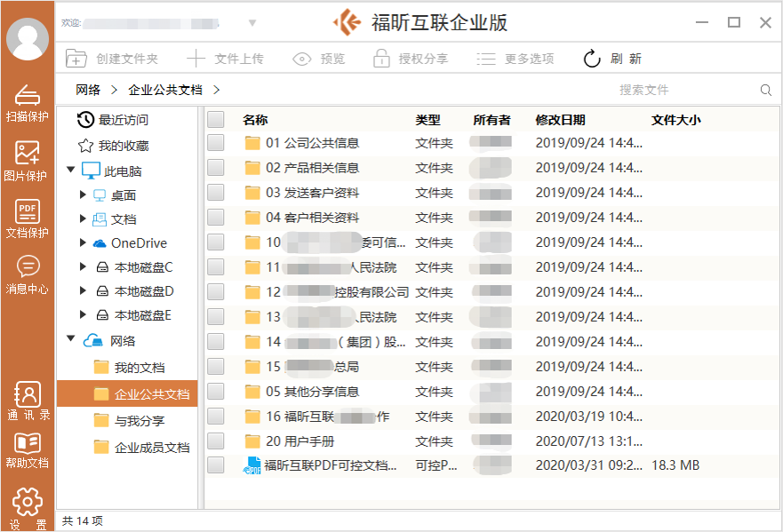The height and width of the screenshot is (532, 783).
Task: Click 创建文件夹 create folder button
Action: coord(112,59)
